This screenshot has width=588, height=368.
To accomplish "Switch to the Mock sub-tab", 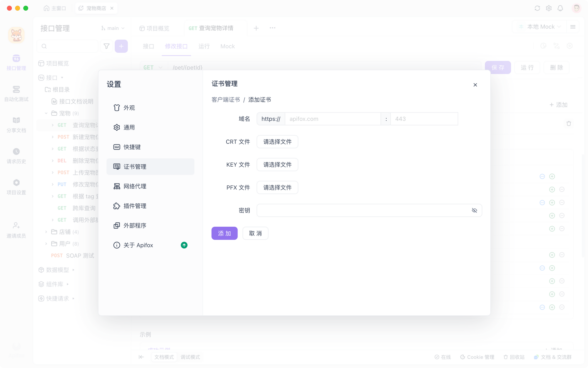I will [x=228, y=47].
